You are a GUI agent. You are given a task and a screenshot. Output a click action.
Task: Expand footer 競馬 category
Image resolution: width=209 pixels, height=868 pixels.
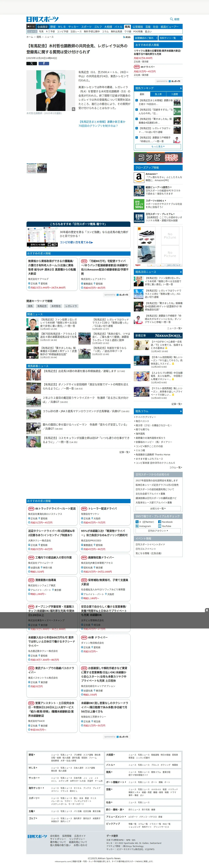pyautogui.click(x=109, y=772)
